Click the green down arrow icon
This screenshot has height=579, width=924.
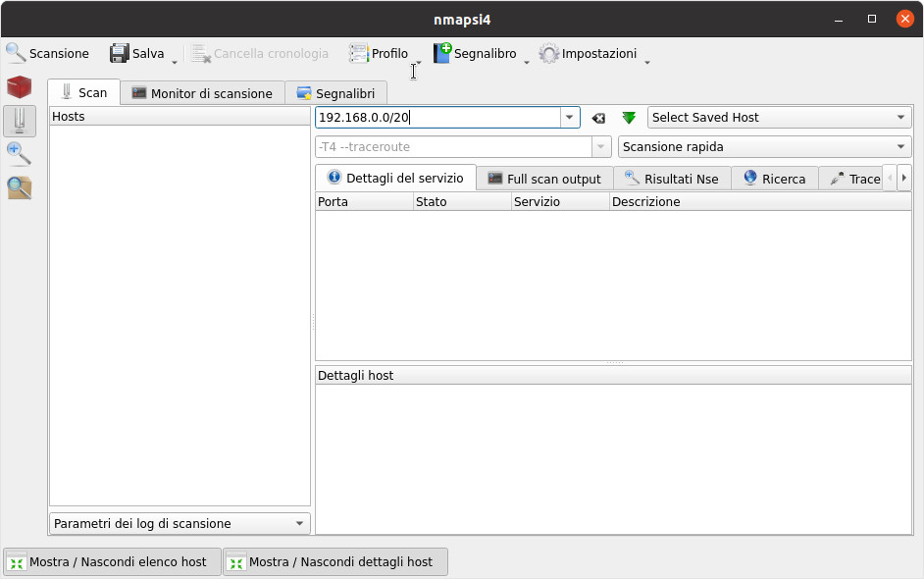[x=629, y=118]
